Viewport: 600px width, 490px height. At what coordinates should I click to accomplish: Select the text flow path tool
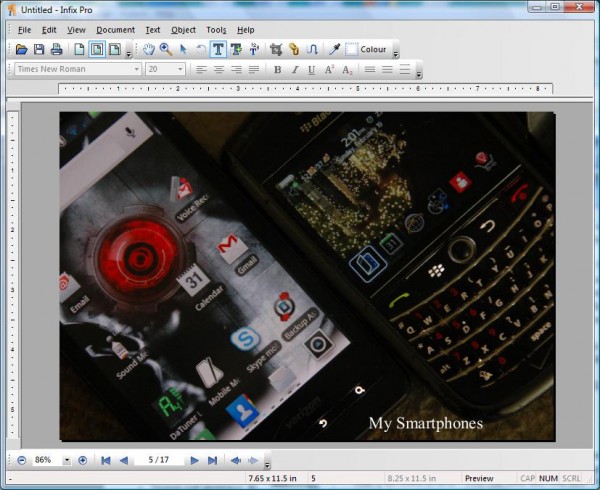[x=312, y=49]
